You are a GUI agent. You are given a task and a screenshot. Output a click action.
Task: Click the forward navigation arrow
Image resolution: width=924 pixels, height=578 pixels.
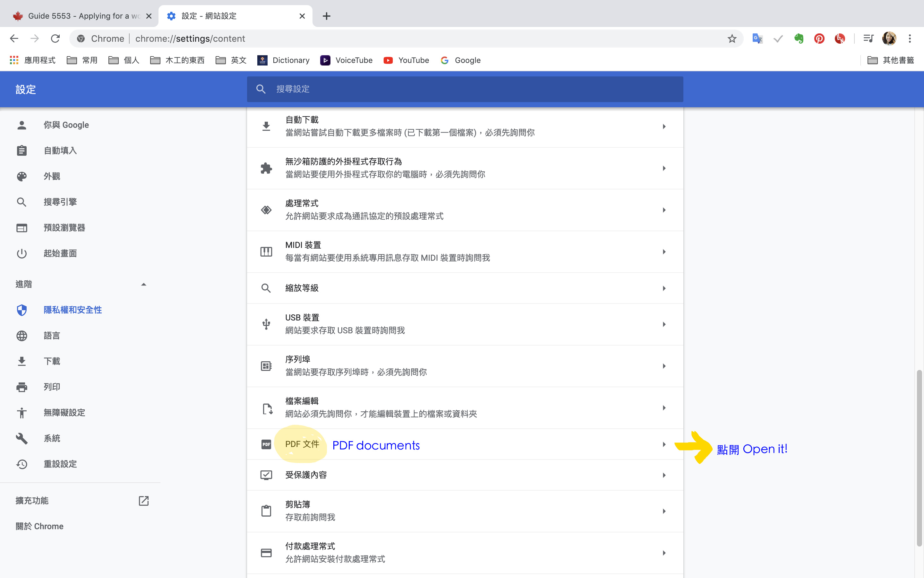pos(35,39)
